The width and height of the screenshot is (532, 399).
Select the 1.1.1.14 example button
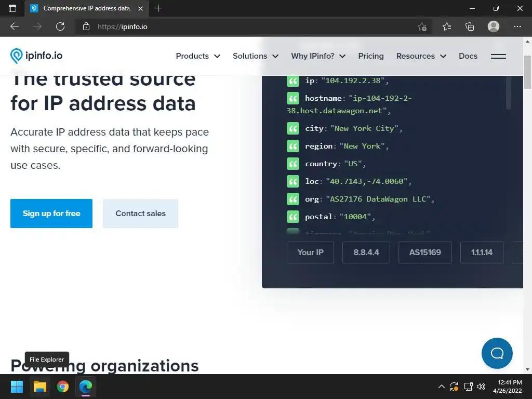pos(482,252)
